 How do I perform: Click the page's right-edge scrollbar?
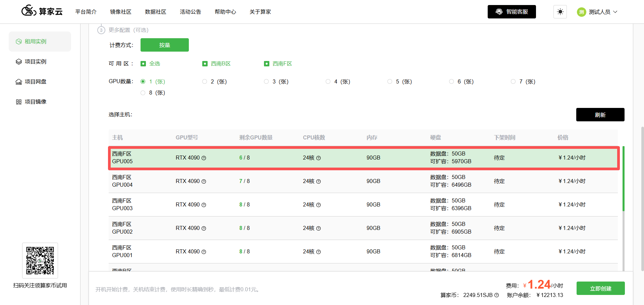pos(642,199)
